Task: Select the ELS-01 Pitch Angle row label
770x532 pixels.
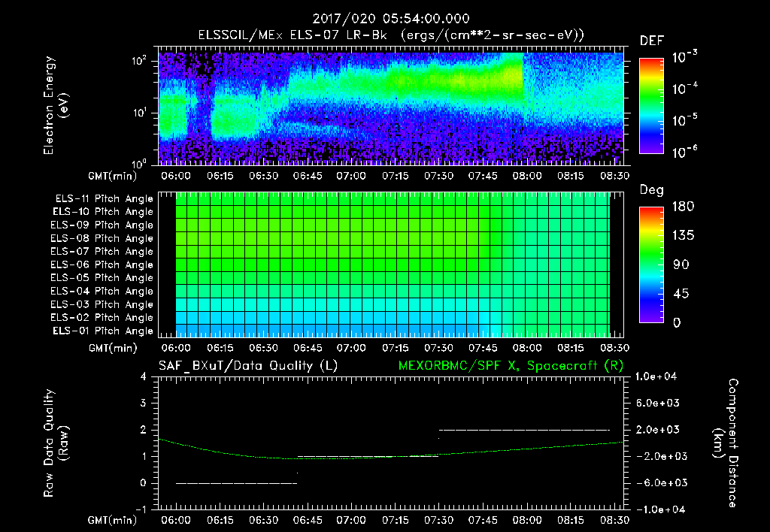Action: (x=102, y=331)
